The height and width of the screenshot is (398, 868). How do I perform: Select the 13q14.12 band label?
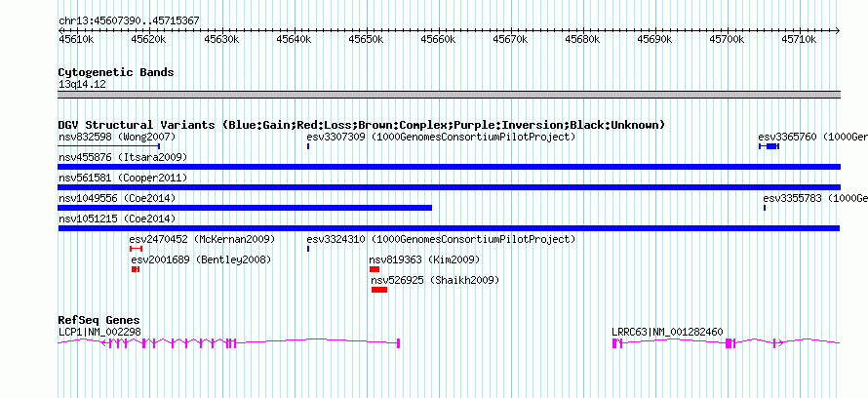tap(82, 84)
